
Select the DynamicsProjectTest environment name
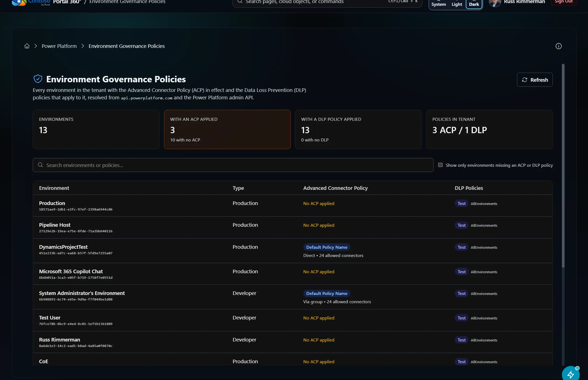point(63,247)
